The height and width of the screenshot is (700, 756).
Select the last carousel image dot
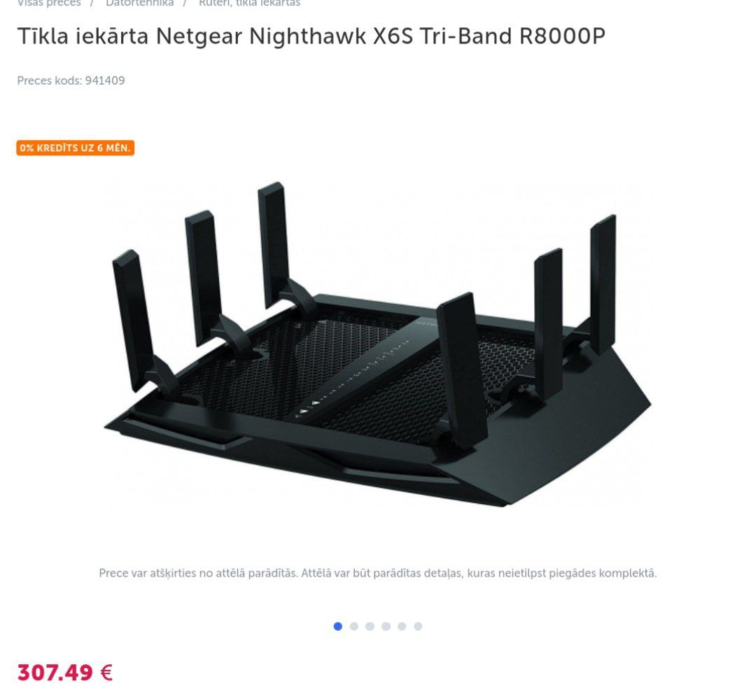tap(418, 626)
